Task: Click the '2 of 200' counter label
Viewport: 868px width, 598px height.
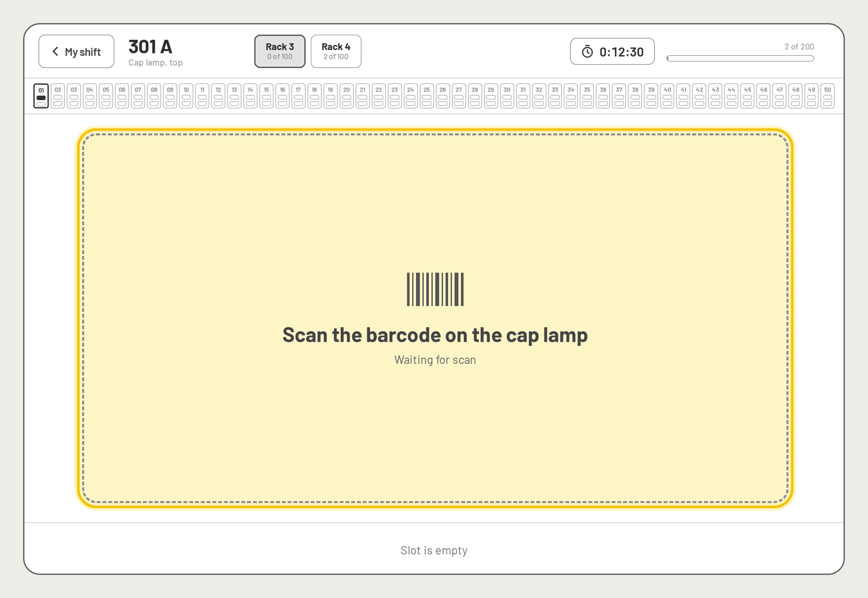Action: pos(799,47)
